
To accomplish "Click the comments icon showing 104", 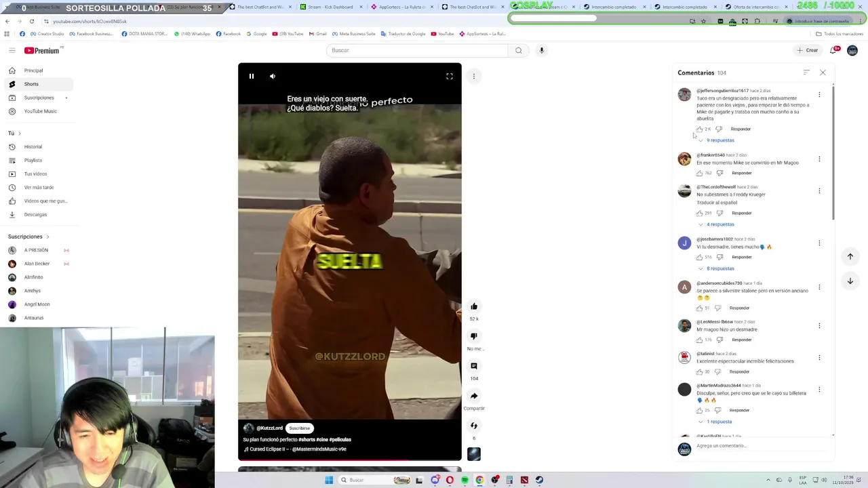I will pos(474,366).
